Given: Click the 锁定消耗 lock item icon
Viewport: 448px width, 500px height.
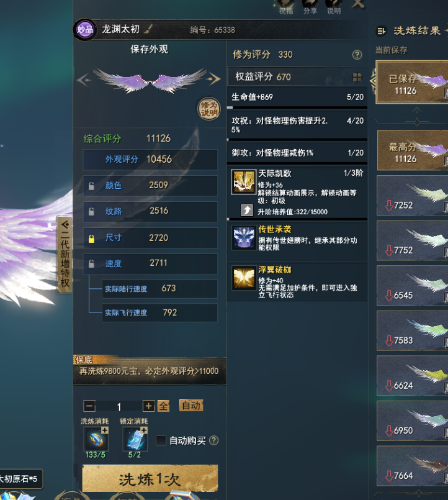Looking at the screenshot, I should (x=135, y=439).
